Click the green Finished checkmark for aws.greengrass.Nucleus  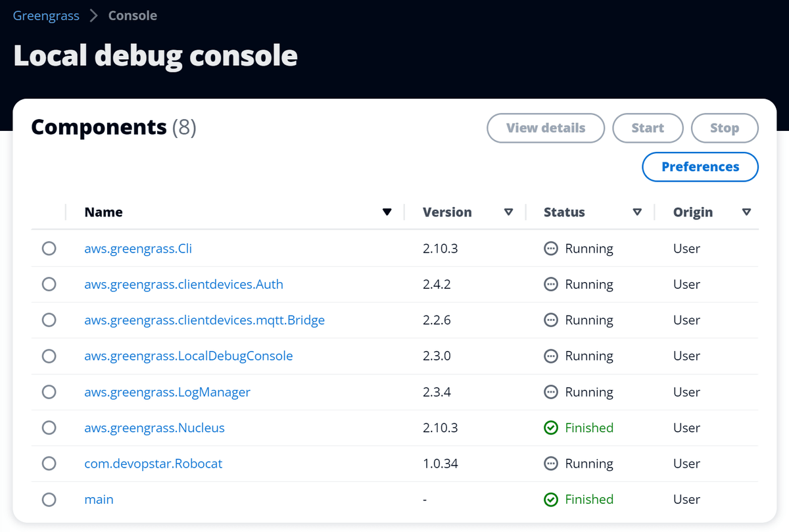tap(550, 427)
